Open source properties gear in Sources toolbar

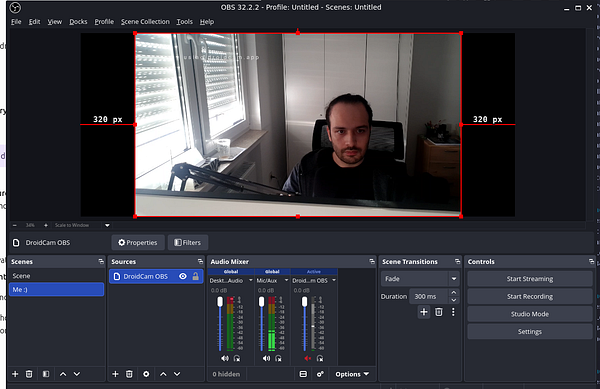click(x=146, y=374)
